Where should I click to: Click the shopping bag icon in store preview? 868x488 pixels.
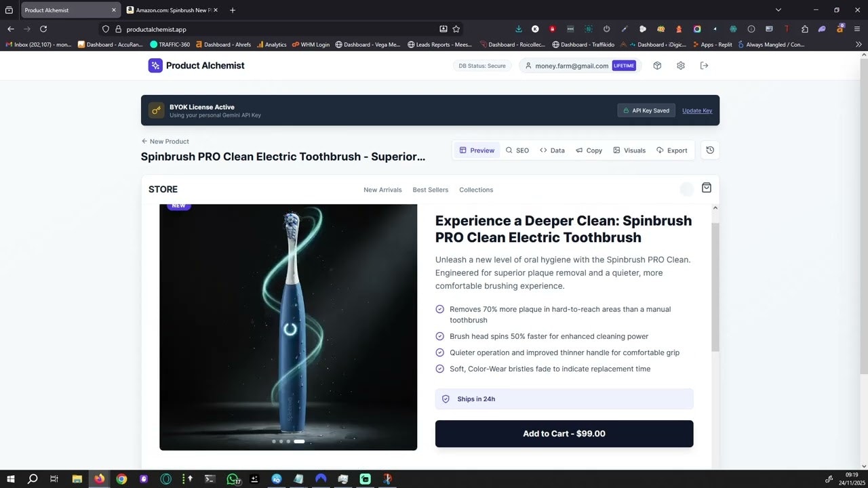(x=707, y=188)
